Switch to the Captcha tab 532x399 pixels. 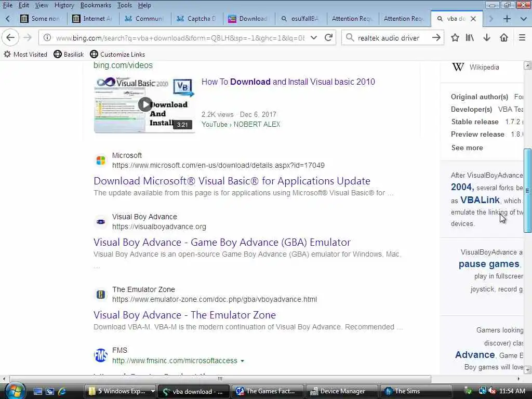click(197, 19)
